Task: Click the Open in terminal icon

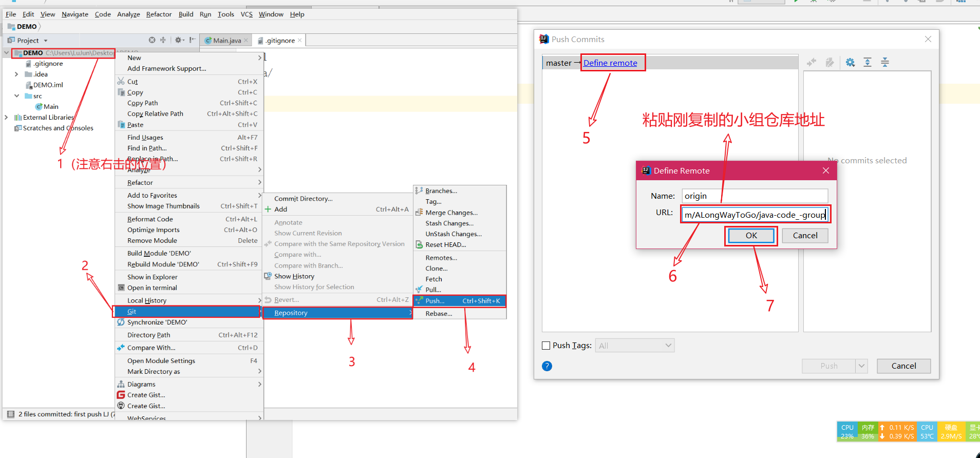Action: [121, 288]
